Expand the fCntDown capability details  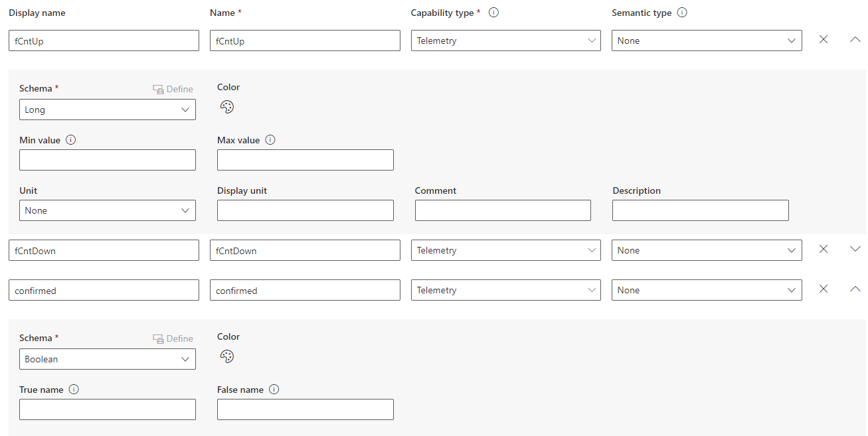click(x=855, y=249)
